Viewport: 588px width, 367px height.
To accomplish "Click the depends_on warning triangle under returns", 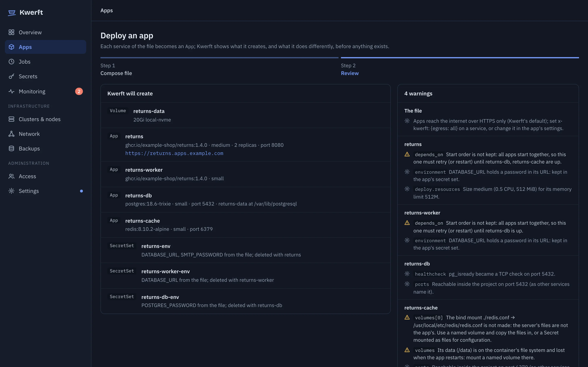I will tap(407, 154).
